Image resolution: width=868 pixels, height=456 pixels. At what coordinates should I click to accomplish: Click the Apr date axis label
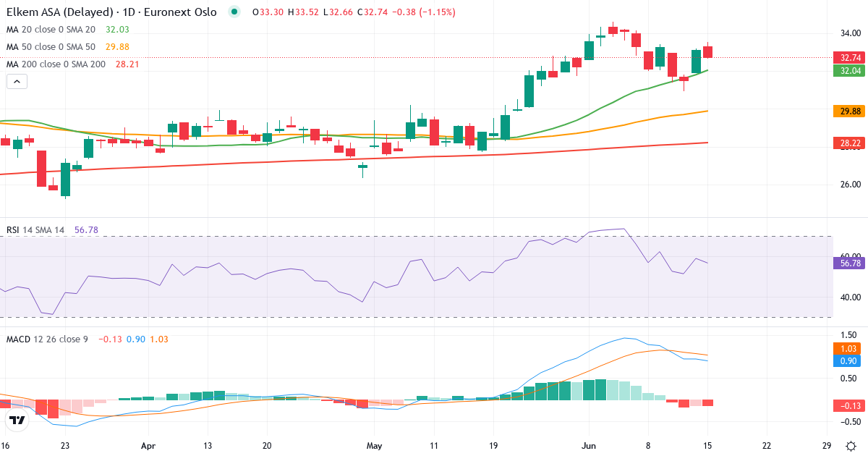tap(148, 446)
